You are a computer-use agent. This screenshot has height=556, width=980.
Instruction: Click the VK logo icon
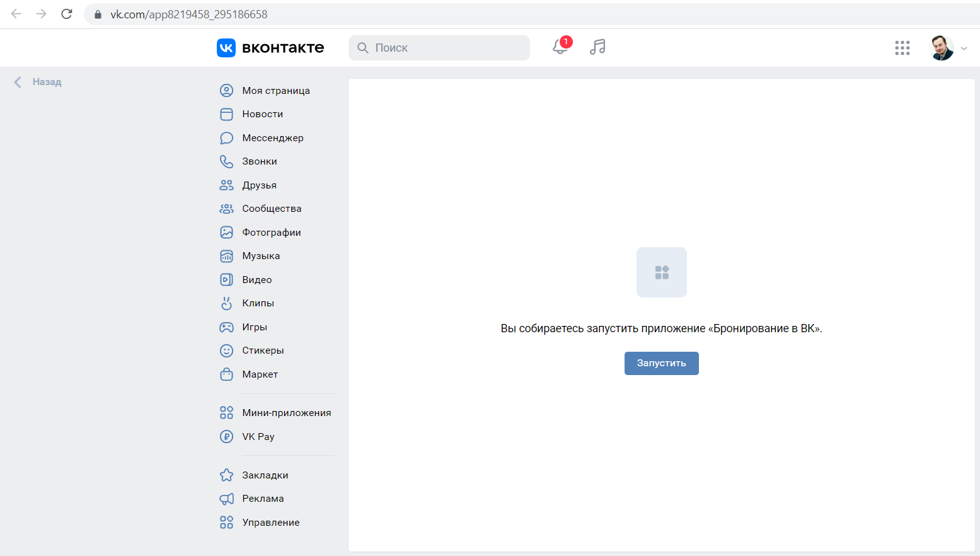tap(226, 48)
